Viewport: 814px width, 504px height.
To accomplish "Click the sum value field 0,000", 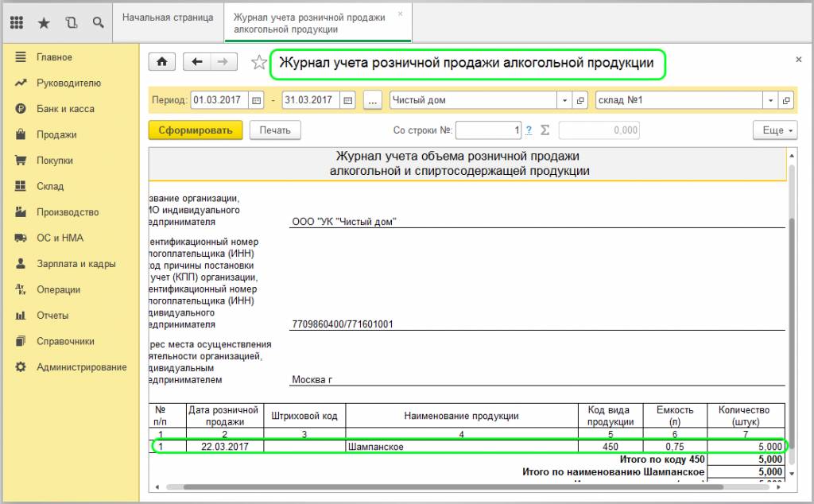I will [599, 130].
